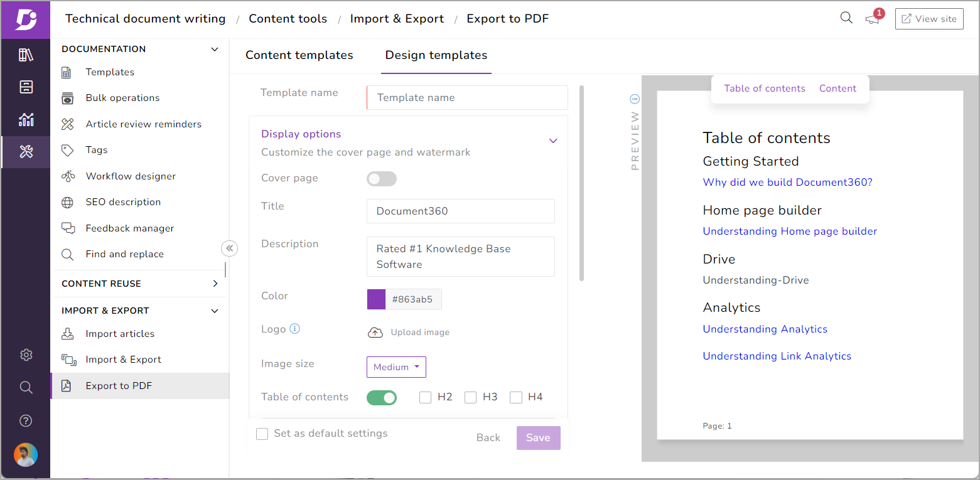Viewport: 980px width, 480px height.
Task: Click Content tools breadcrumb
Action: 288,19
